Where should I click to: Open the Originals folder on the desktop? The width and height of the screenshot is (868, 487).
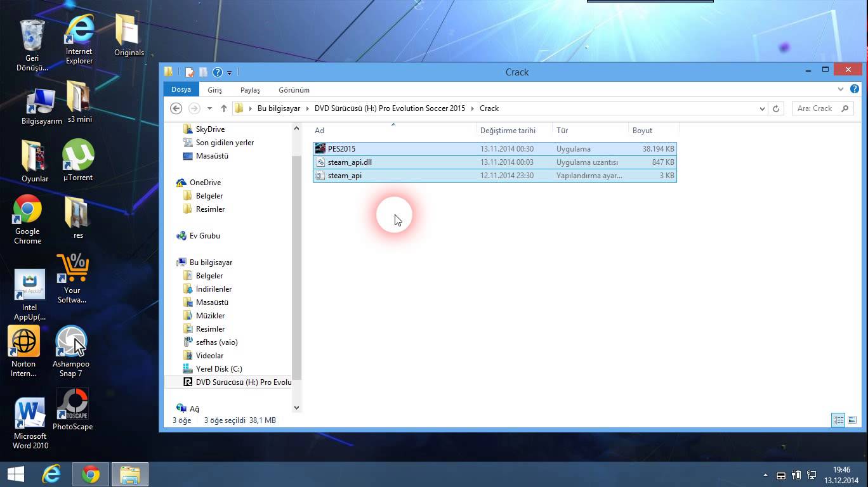[129, 36]
